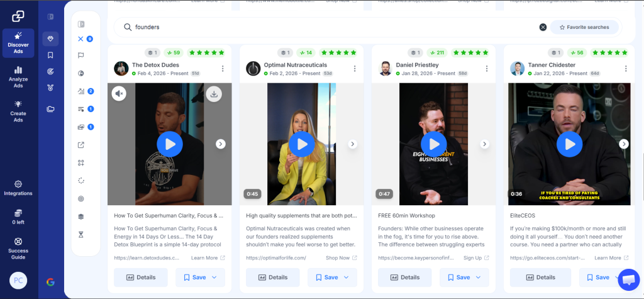Open the Create Ads section
644x299 pixels.
pyautogui.click(x=18, y=111)
